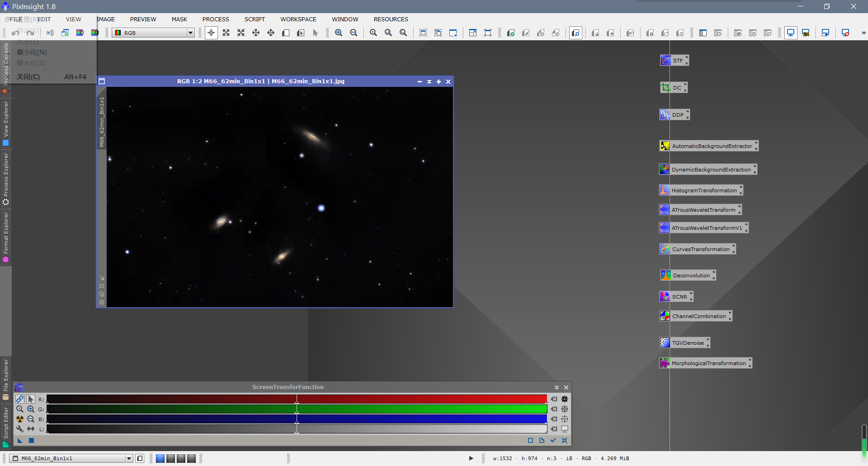This screenshot has height=466, width=868.
Task: Open CurvesTransformation process icon
Action: tap(698, 249)
